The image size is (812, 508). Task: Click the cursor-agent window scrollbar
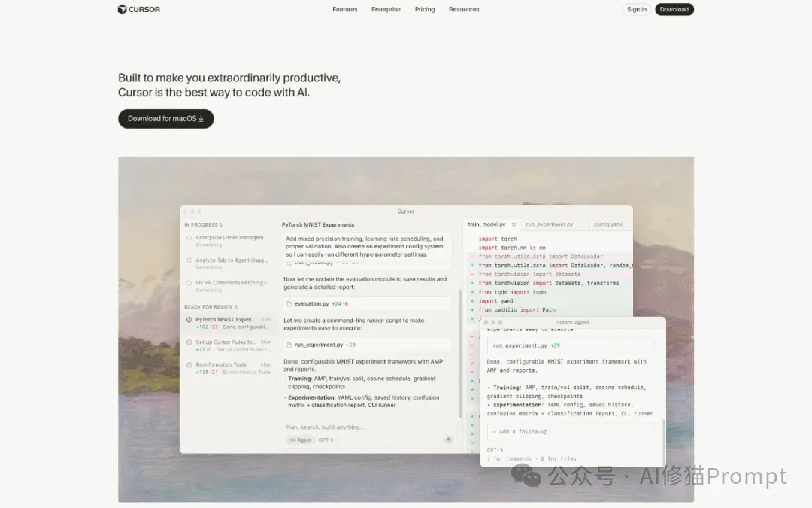click(x=663, y=443)
